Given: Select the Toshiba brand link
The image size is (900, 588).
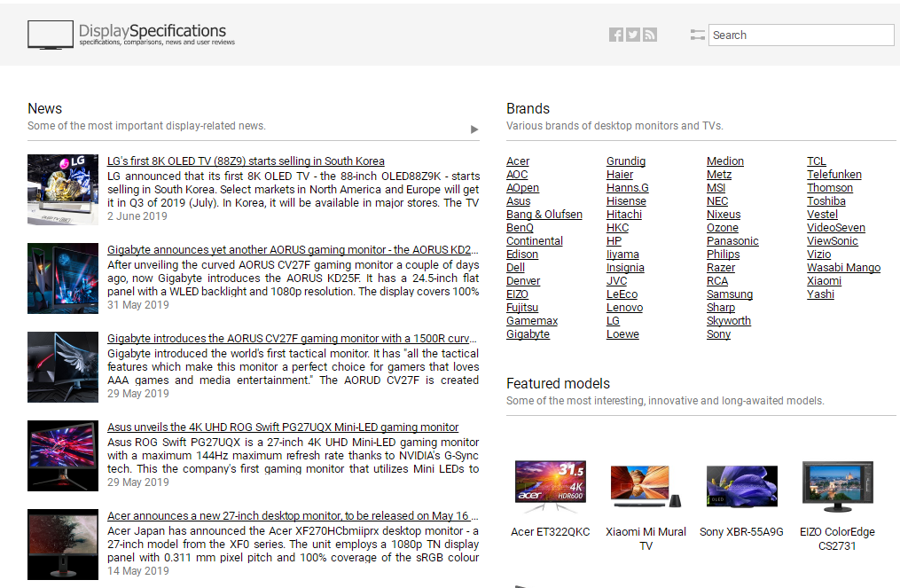Looking at the screenshot, I should pos(826,201).
